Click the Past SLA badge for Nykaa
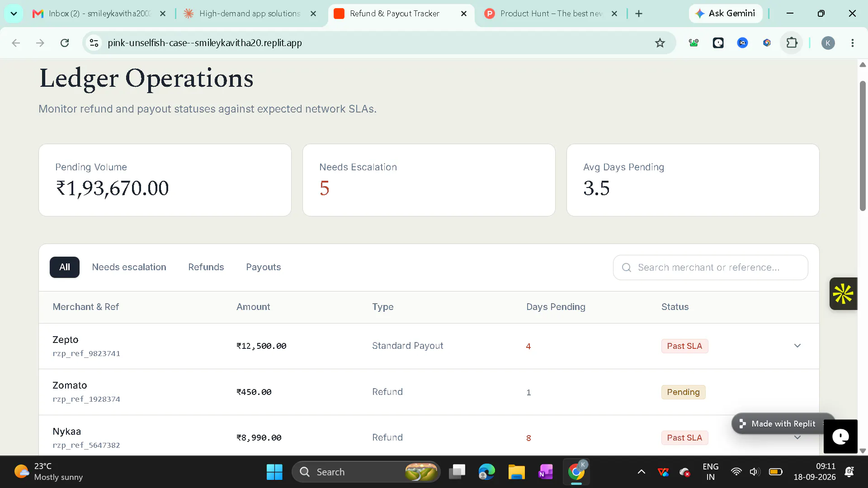 point(684,438)
